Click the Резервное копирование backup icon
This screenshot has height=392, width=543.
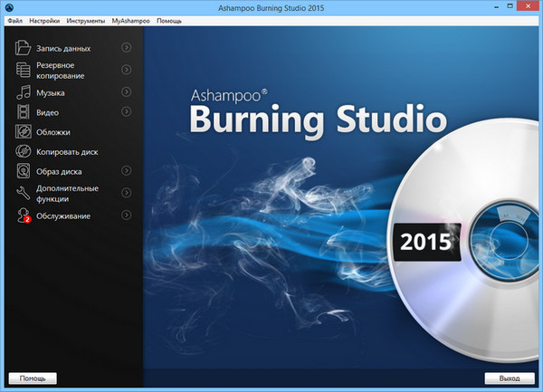pos(24,71)
